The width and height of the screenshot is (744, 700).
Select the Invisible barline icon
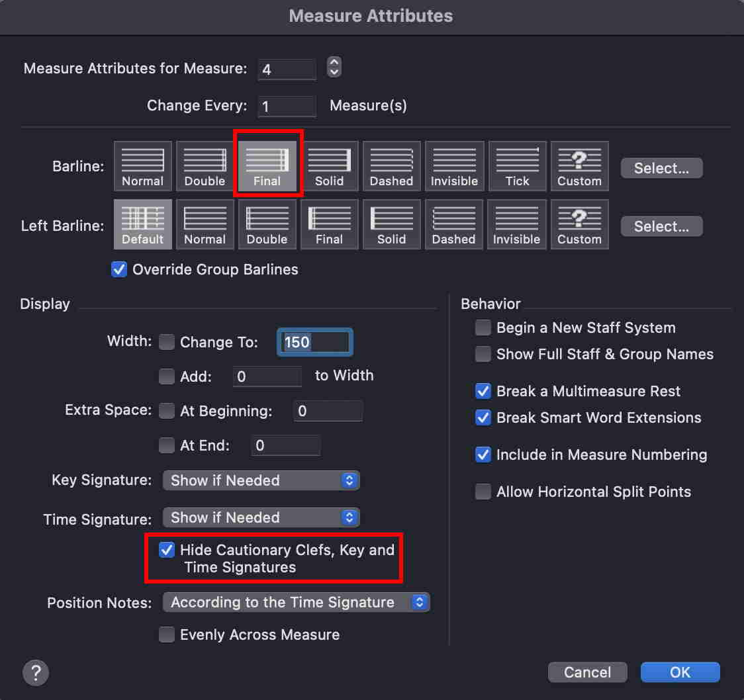click(x=454, y=167)
